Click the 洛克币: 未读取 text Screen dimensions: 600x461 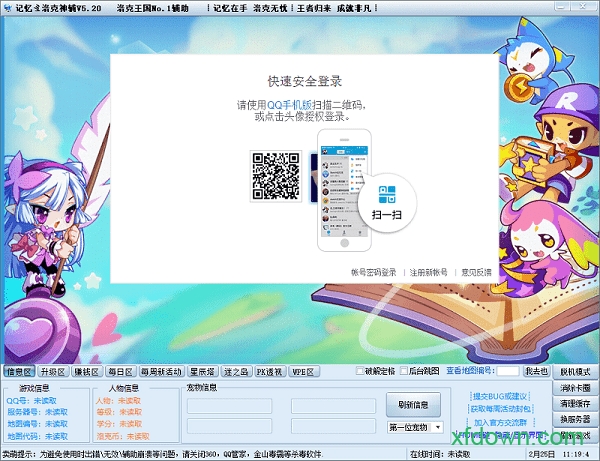point(123,436)
